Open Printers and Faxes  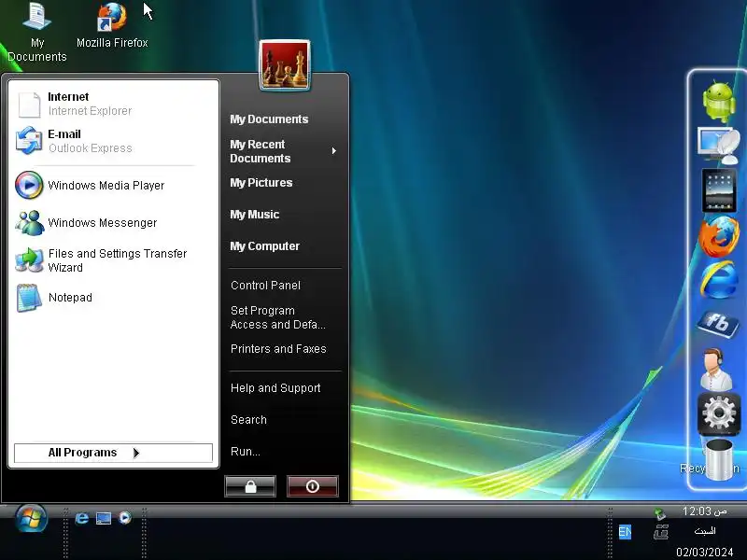pyautogui.click(x=278, y=349)
